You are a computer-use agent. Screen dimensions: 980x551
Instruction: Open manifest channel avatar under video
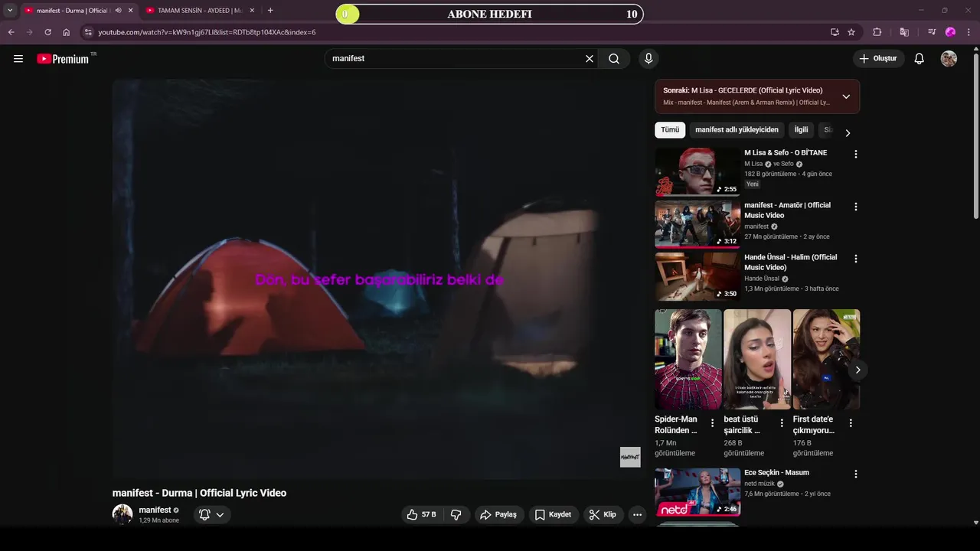(122, 514)
